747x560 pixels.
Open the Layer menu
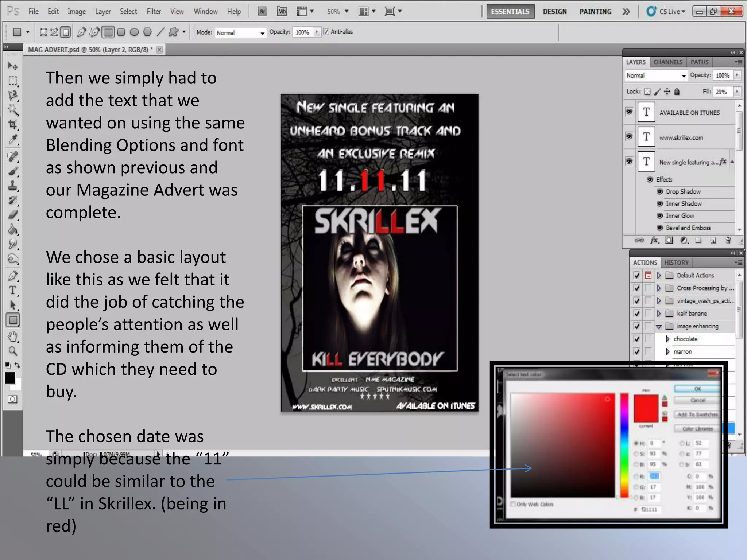pyautogui.click(x=103, y=12)
